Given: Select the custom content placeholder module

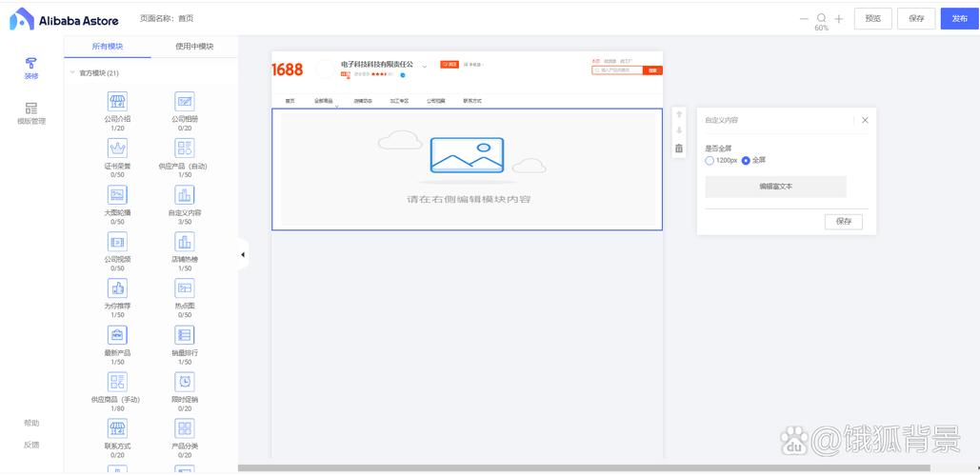Looking at the screenshot, I should 467,169.
